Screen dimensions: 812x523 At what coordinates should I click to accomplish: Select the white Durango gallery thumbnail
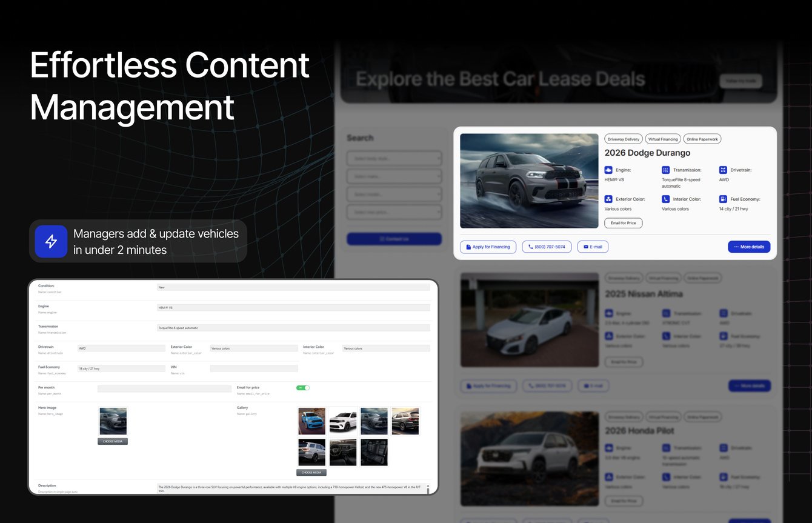343,421
